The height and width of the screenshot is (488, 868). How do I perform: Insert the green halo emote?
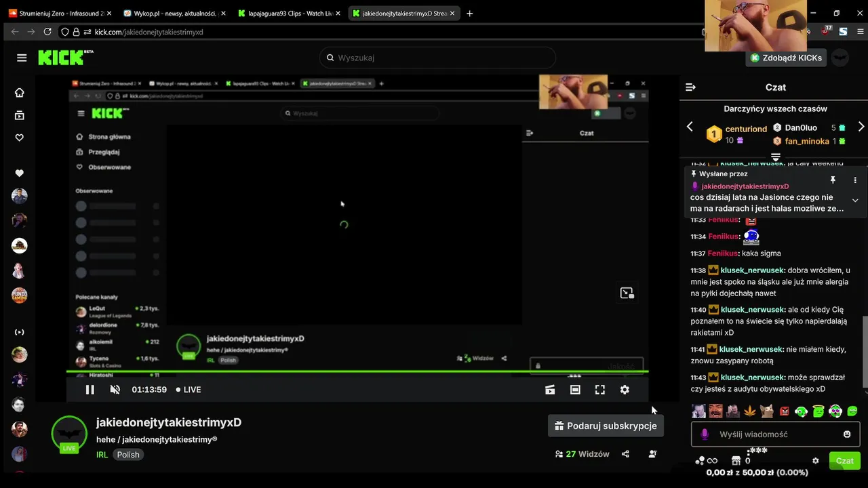click(x=818, y=411)
